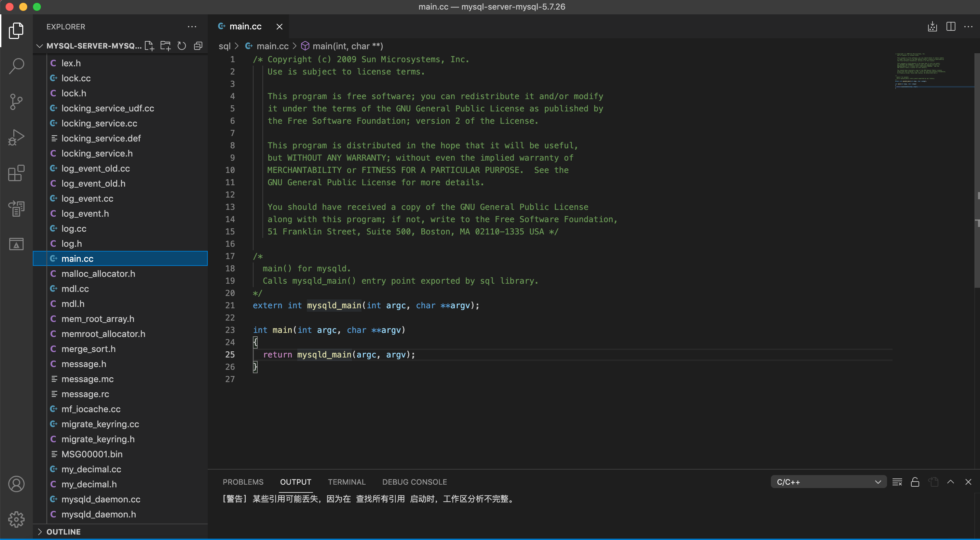Open the checklist icon view in activity bar
The image size is (980, 540).
click(16, 208)
